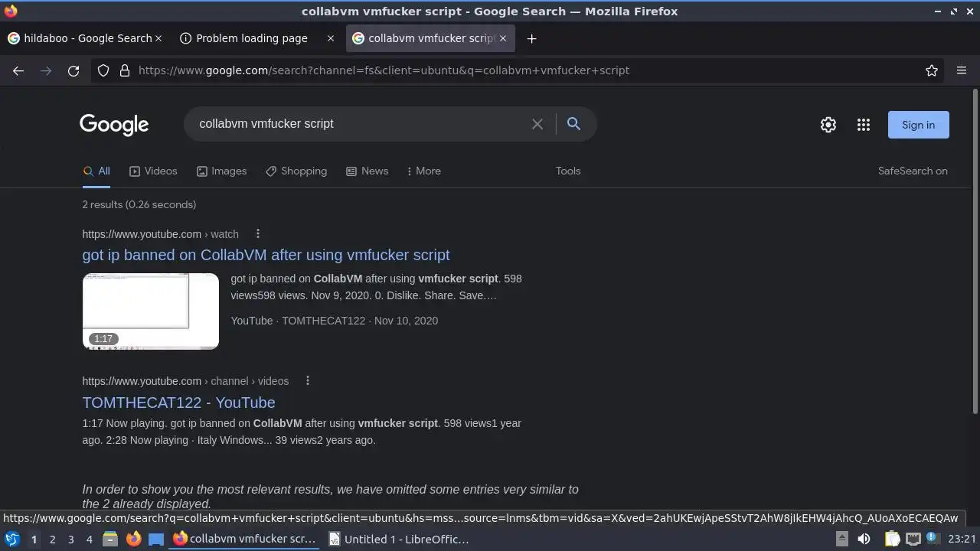The image size is (980, 551).
Task: Reload the current page
Action: (x=73, y=70)
